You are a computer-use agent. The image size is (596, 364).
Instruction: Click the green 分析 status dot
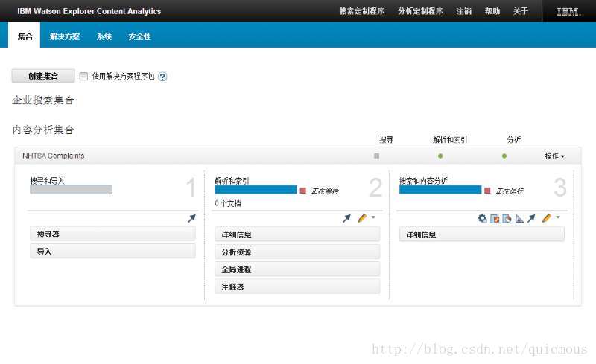point(504,156)
